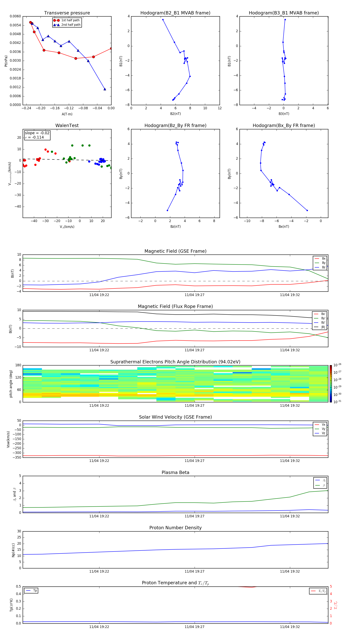The image size is (351, 644).
Task: Select the "r = -0.114" annotation text
Action: (34, 137)
